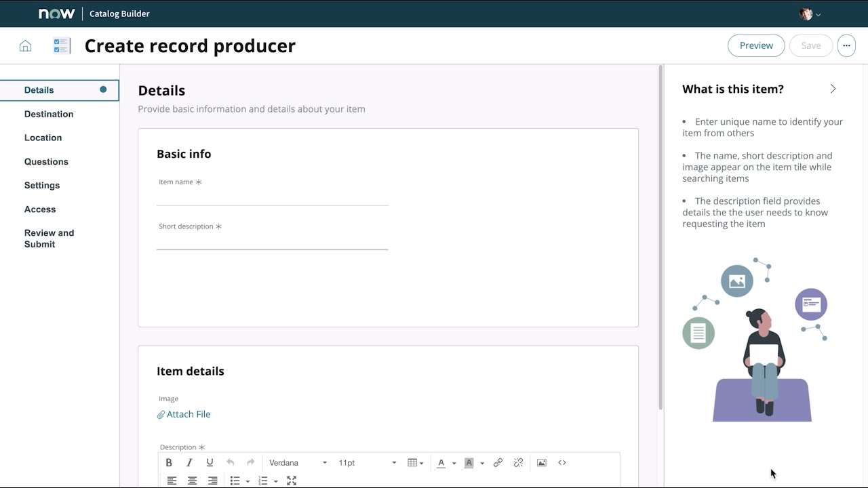Image resolution: width=868 pixels, height=488 pixels.
Task: Click the Remove link icon
Action: [517, 463]
